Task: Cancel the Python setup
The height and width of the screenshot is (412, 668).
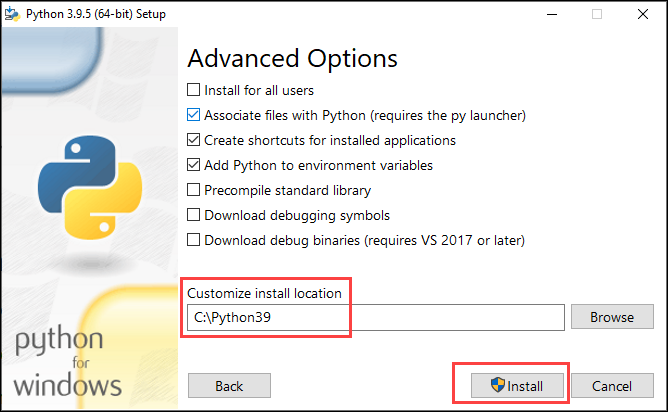Action: coord(612,386)
